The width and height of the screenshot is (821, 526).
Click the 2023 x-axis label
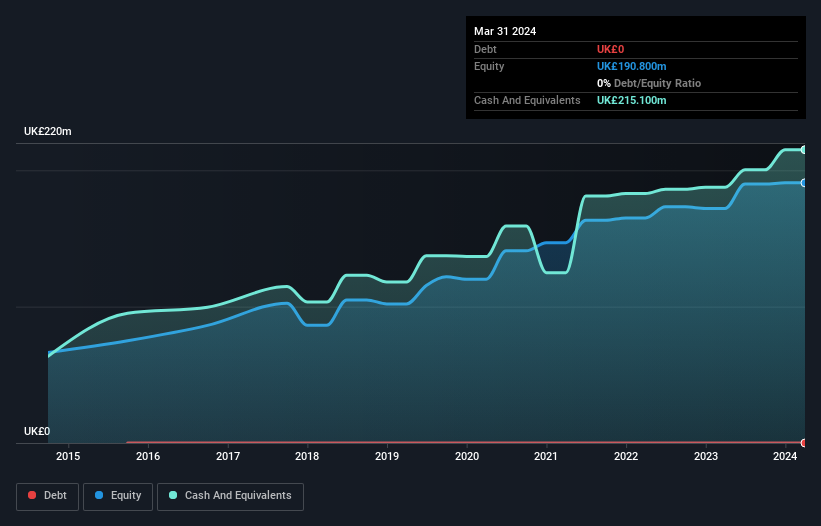706,456
